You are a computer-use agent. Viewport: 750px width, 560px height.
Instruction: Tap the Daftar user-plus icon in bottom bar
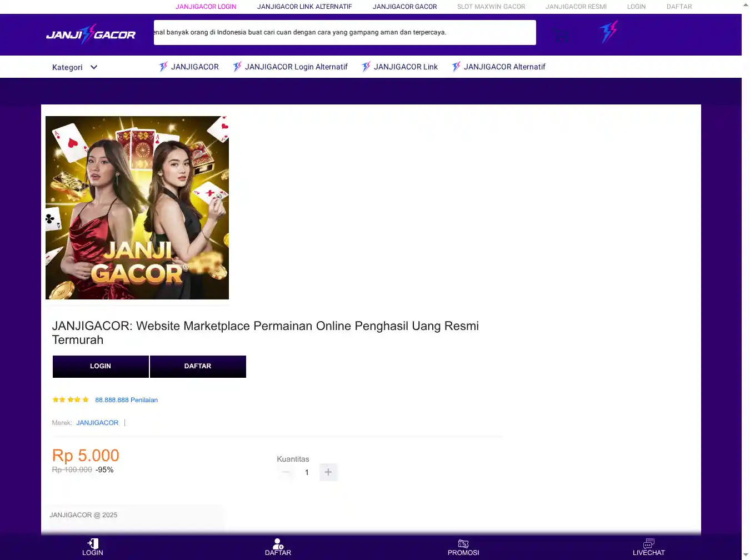(278, 544)
